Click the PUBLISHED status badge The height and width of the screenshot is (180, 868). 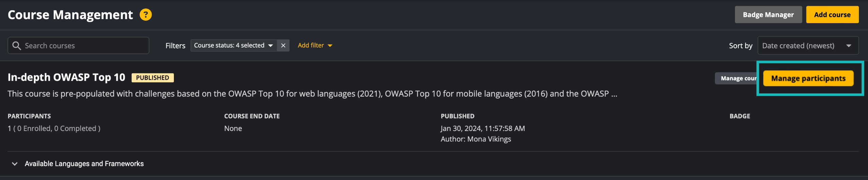(x=152, y=78)
